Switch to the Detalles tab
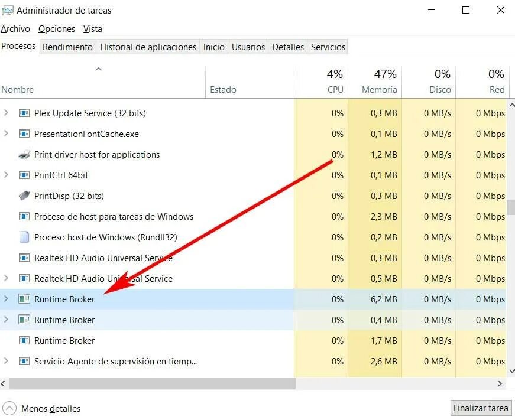515x420 pixels. 288,47
